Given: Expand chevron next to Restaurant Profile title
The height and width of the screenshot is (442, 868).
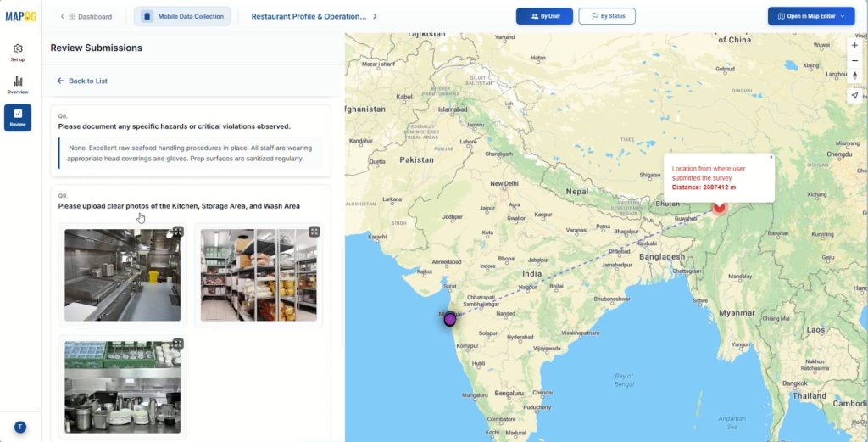Looking at the screenshot, I should (376, 16).
